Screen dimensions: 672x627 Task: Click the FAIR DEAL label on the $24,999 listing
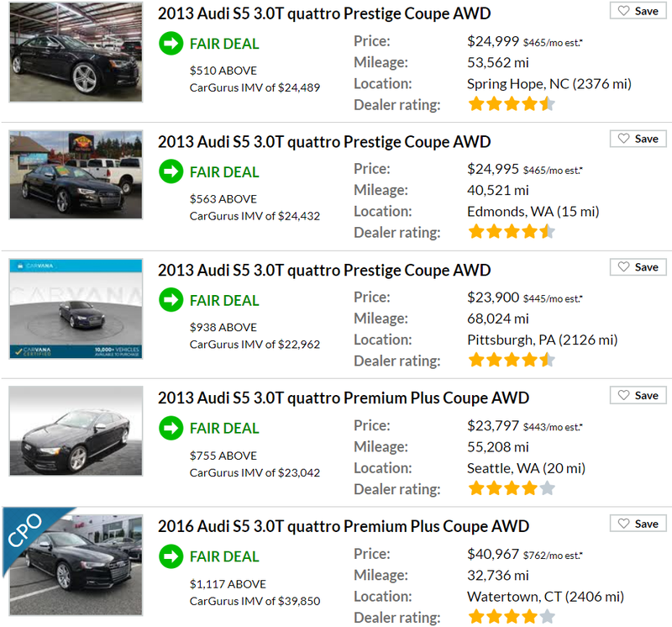(x=224, y=44)
